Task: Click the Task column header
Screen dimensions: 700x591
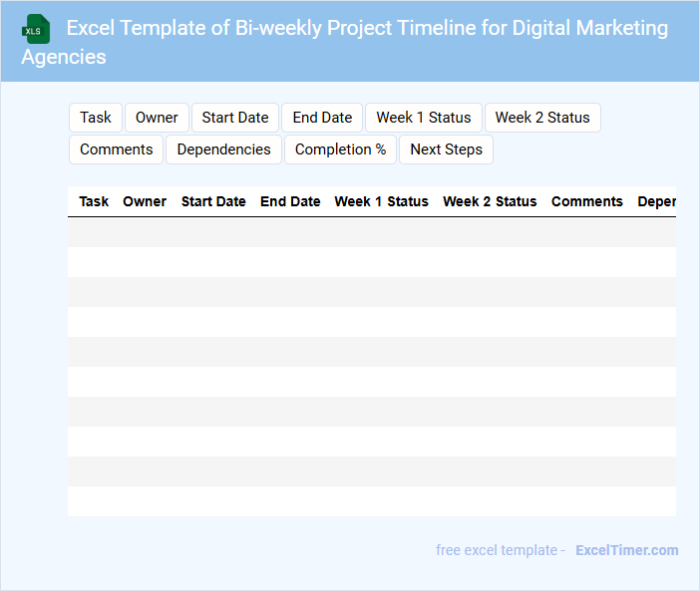Action: click(x=94, y=201)
